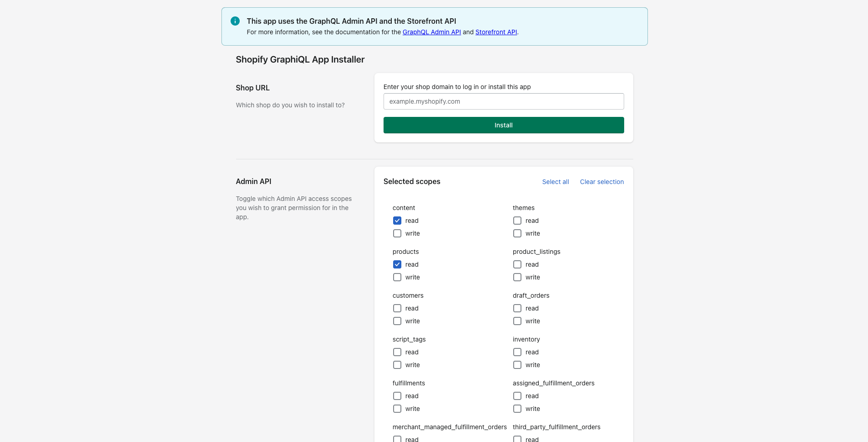Enable the products write checkbox

(397, 277)
